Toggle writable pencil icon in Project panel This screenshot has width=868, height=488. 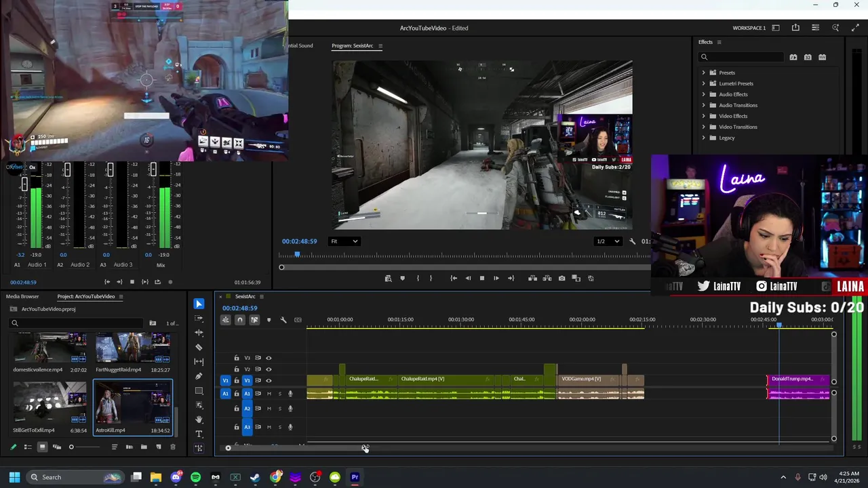pos(13,447)
